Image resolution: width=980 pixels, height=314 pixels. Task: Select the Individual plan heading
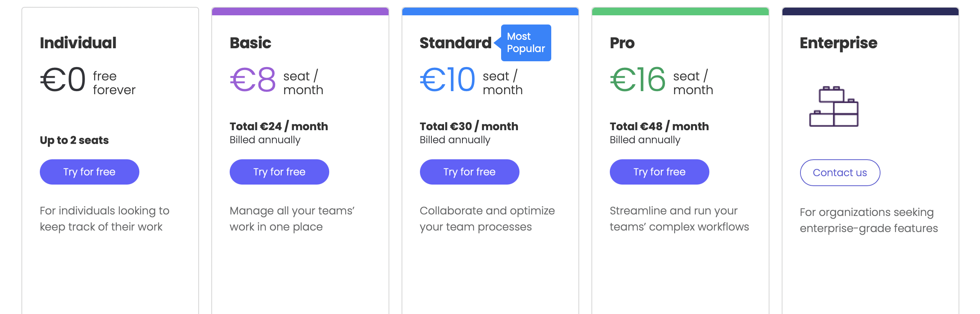pos(78,43)
